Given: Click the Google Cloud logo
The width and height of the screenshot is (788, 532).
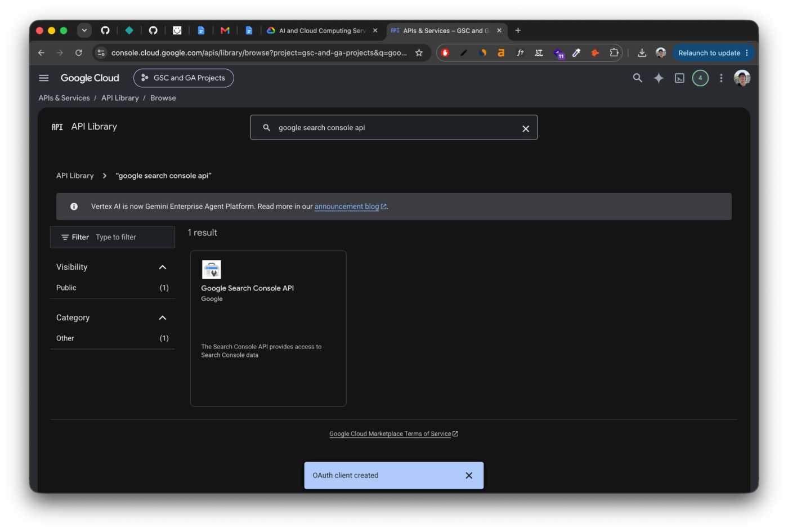Looking at the screenshot, I should [x=90, y=78].
